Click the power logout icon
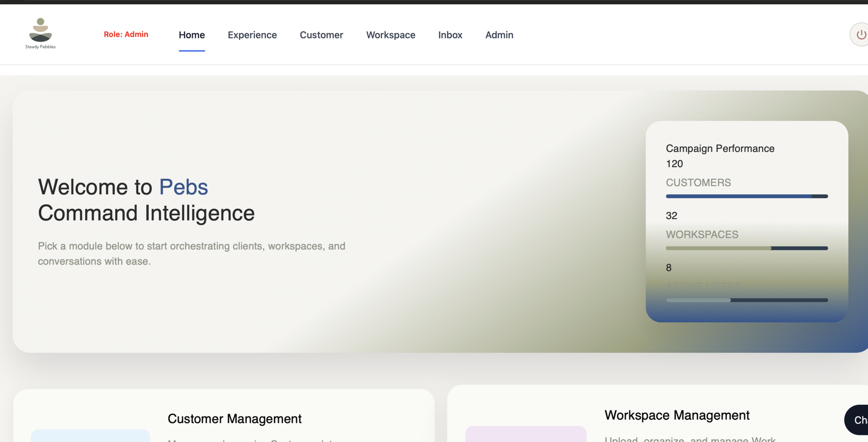This screenshot has height=442, width=868. (860, 35)
